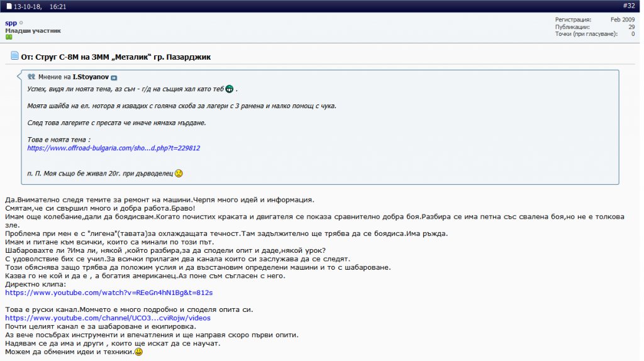Click the quoted line Това е моята тема :
This screenshot has width=644, height=361.
(x=58, y=140)
